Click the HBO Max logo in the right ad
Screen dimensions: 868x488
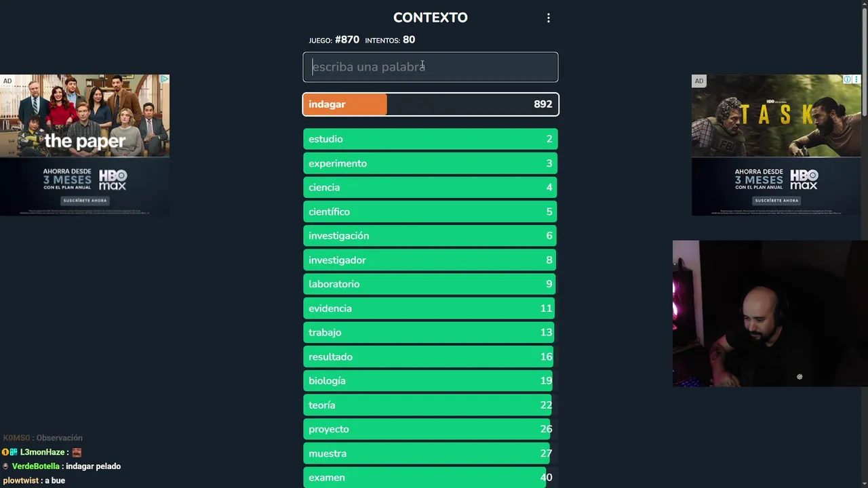804,180
